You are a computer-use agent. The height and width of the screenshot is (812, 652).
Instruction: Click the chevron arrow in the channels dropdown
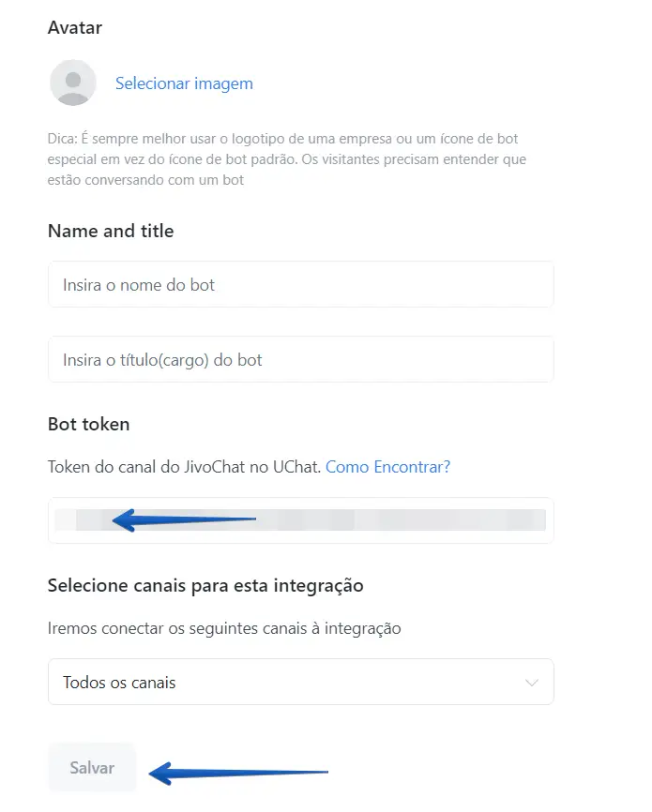(x=532, y=683)
